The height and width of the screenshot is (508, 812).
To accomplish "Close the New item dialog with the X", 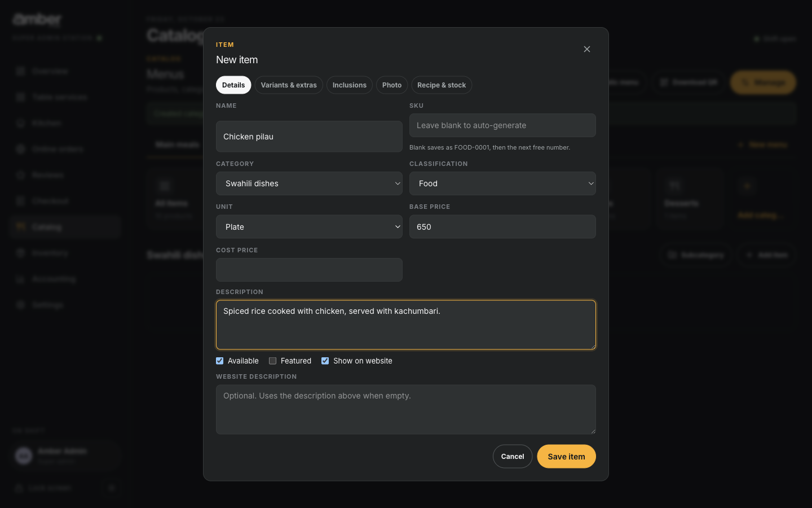I will point(587,49).
